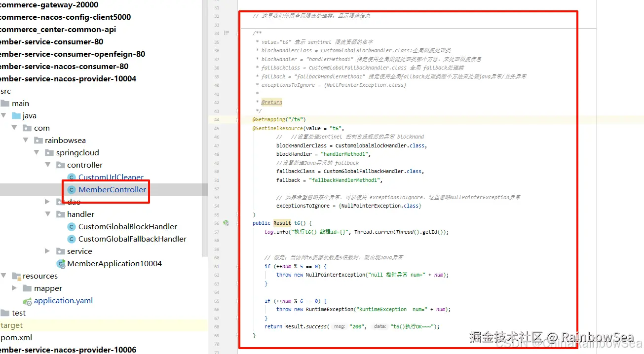Click the @GetMapping annotation in code
This screenshot has height=354, width=644.
point(269,119)
